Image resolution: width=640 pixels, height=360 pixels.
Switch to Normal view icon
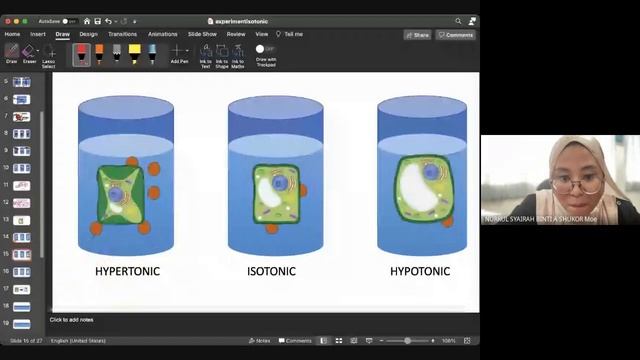point(323,340)
